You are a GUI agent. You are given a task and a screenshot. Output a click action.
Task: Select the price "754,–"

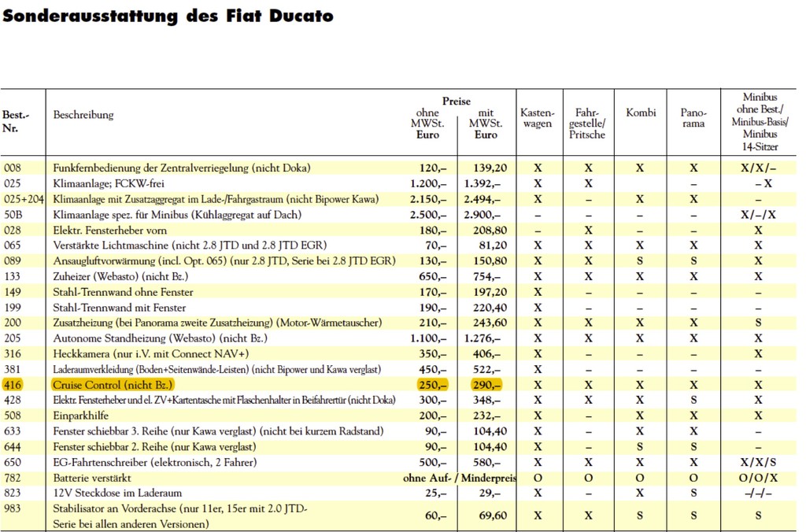[486, 276]
